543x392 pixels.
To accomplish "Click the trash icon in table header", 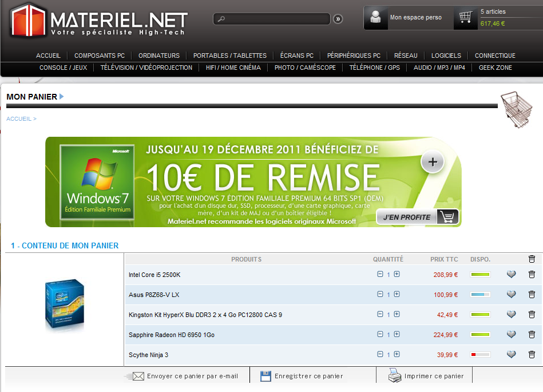I will 532,259.
